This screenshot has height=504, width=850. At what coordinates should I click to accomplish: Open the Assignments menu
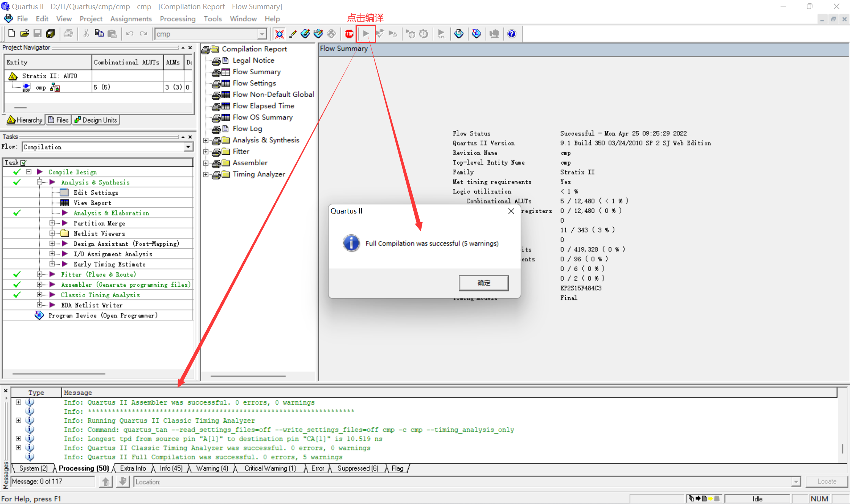tap(131, 19)
